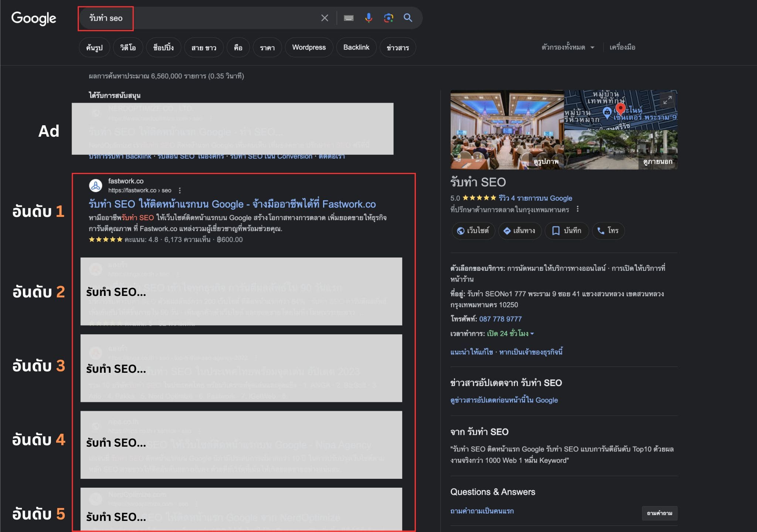
Task: Open the เครื่องมือ tools button
Action: click(x=622, y=47)
